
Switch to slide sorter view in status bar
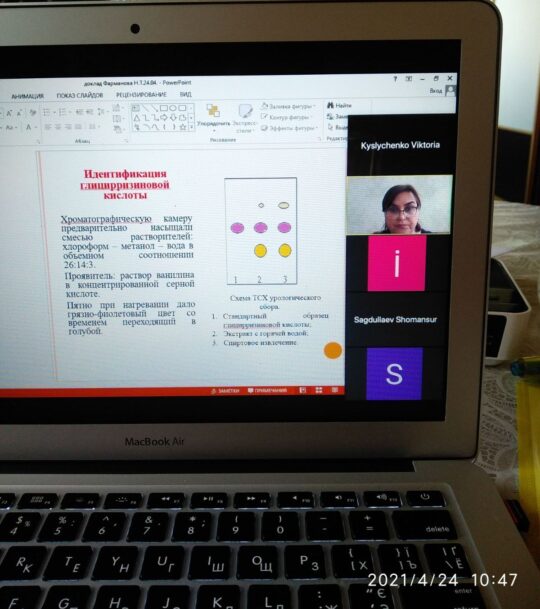319,390
